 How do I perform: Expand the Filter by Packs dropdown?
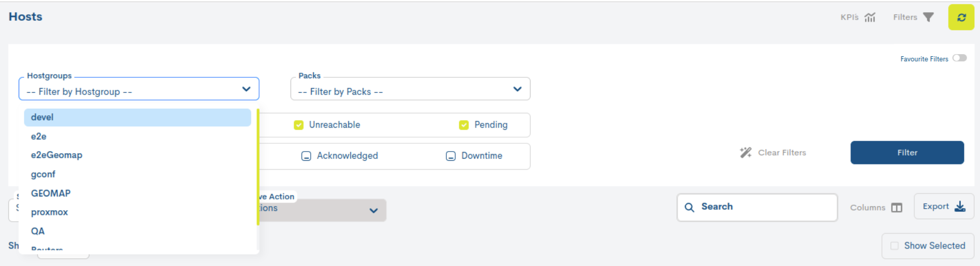click(x=410, y=89)
